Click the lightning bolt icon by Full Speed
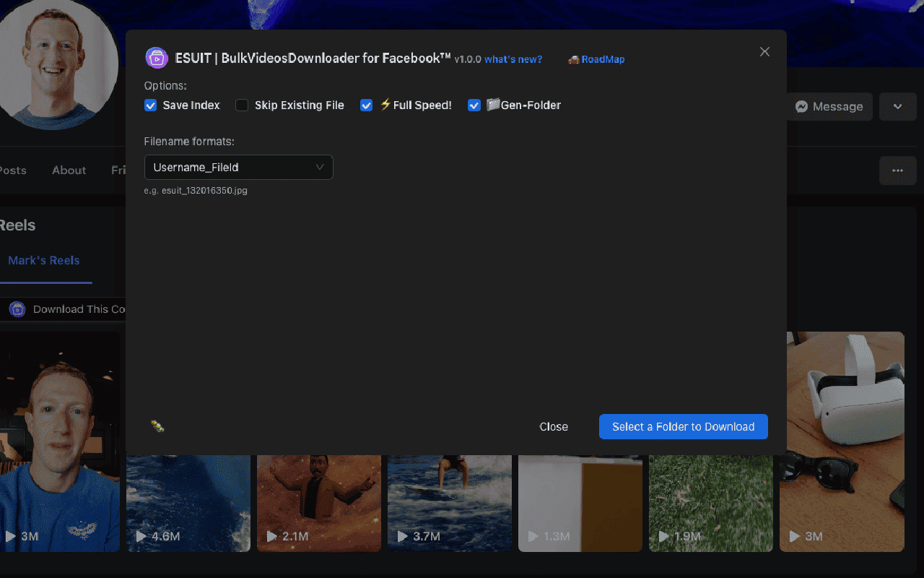 [x=385, y=105]
